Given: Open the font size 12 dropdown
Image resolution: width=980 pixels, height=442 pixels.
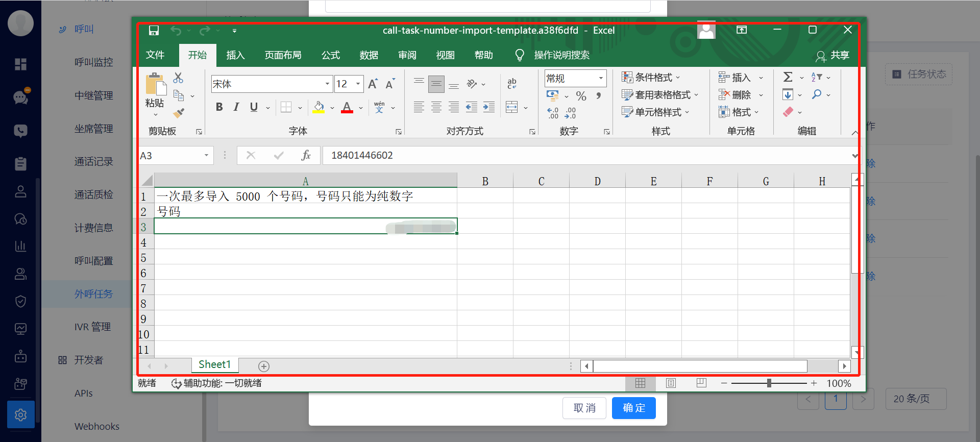Looking at the screenshot, I should click(x=358, y=84).
